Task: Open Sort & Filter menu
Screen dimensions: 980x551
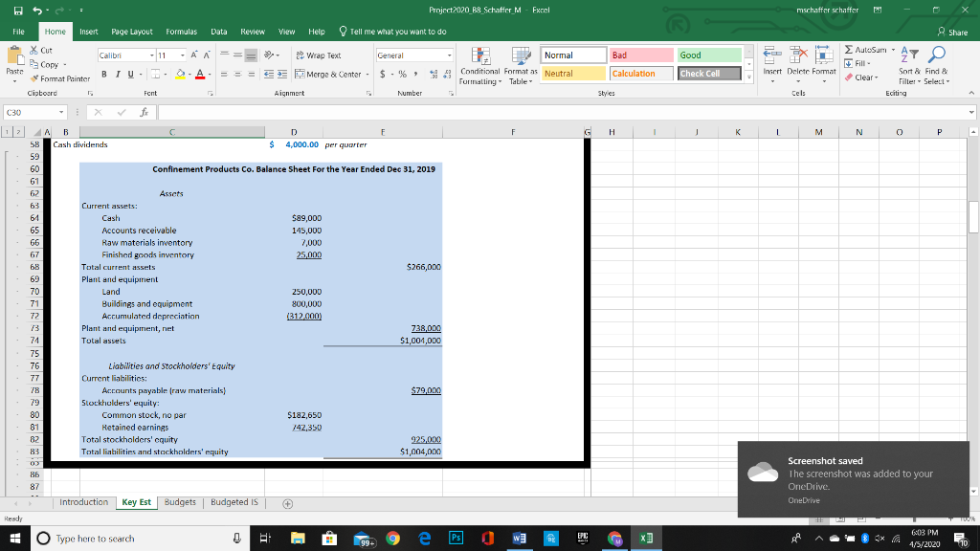Action: pyautogui.click(x=909, y=66)
